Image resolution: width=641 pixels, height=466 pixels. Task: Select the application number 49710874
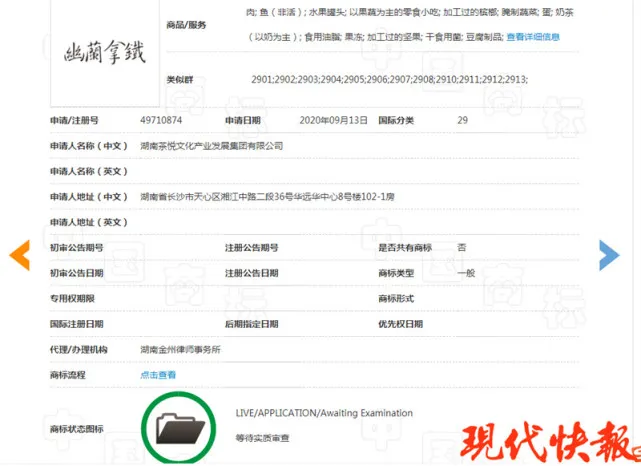164,120
